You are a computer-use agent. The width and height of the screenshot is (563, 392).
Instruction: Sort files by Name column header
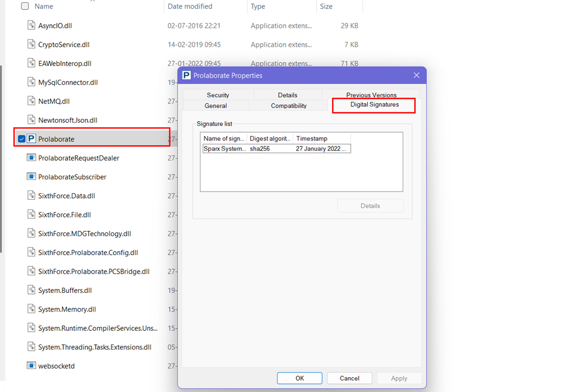[44, 6]
